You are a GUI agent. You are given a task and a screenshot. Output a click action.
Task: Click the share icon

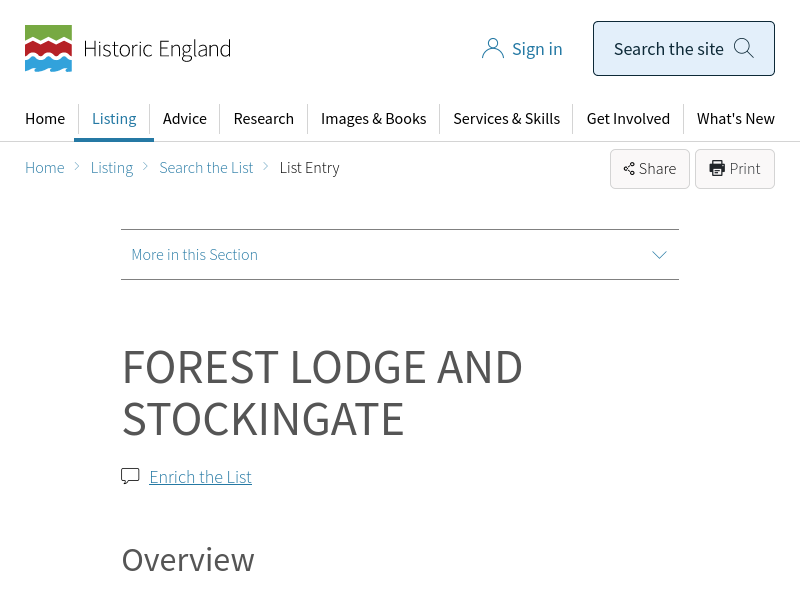629,169
